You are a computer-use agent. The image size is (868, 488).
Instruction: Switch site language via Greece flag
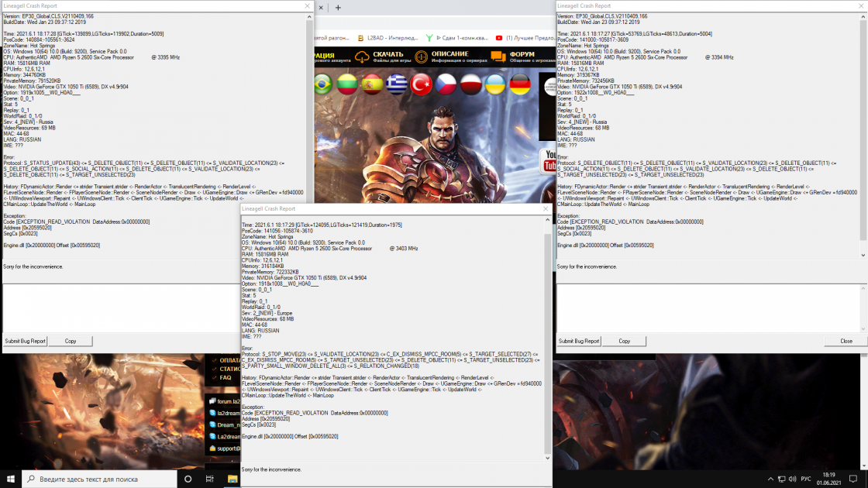(397, 84)
